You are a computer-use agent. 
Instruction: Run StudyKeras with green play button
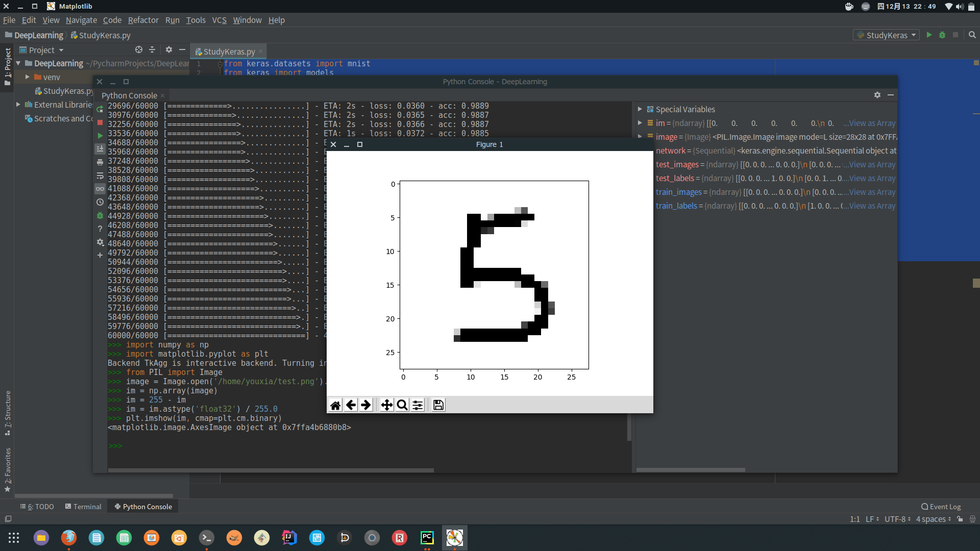tap(929, 35)
